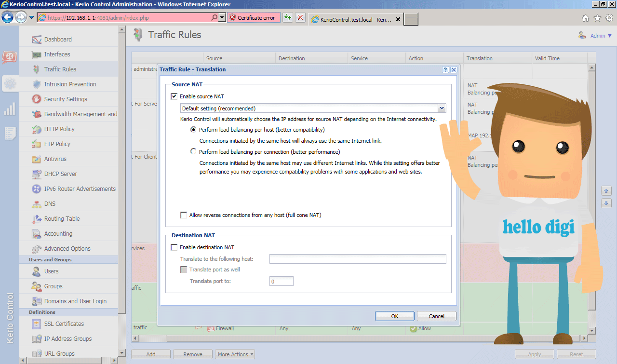
Task: Open IP Address Groups in the sidebar
Action: click(x=68, y=339)
